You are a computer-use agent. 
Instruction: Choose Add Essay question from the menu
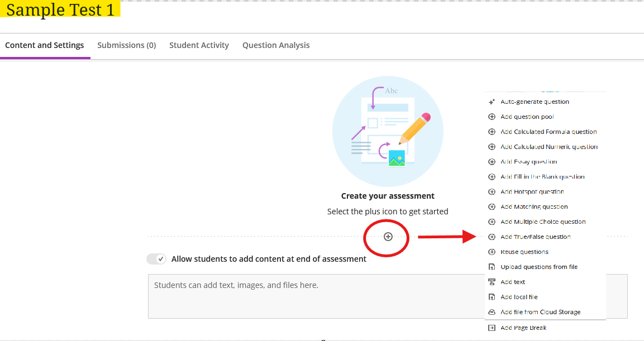pos(528,161)
